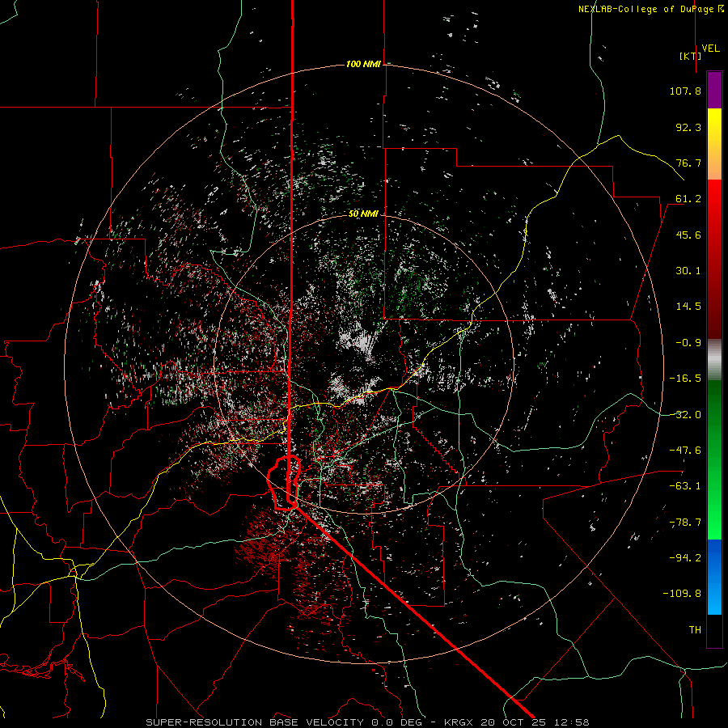Click the TH label on the scale
The height and width of the screenshot is (728, 728).
tap(695, 630)
